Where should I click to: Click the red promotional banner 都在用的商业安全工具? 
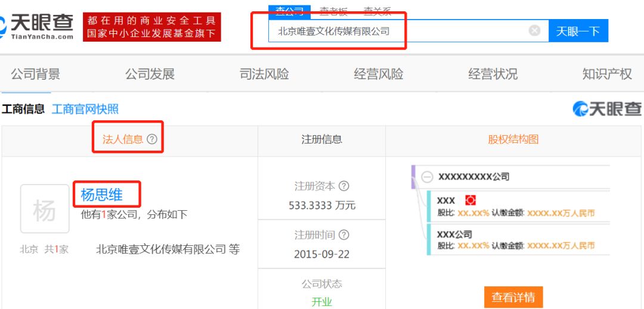tap(152, 27)
